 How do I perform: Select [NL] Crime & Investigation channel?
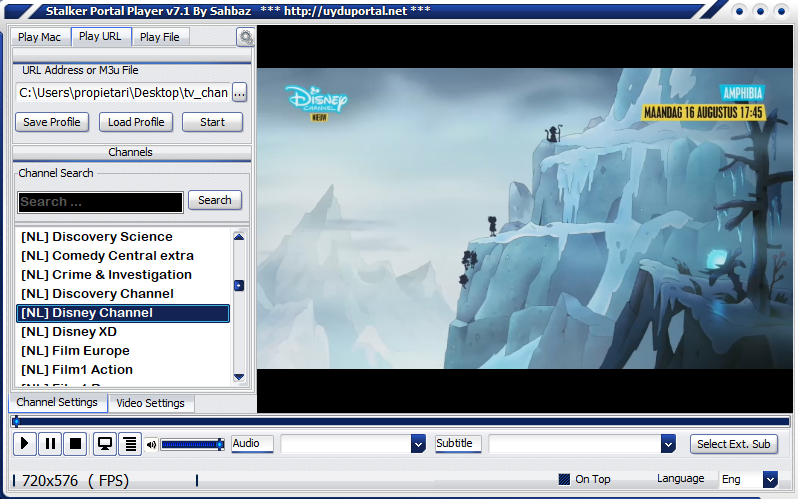[x=123, y=275]
